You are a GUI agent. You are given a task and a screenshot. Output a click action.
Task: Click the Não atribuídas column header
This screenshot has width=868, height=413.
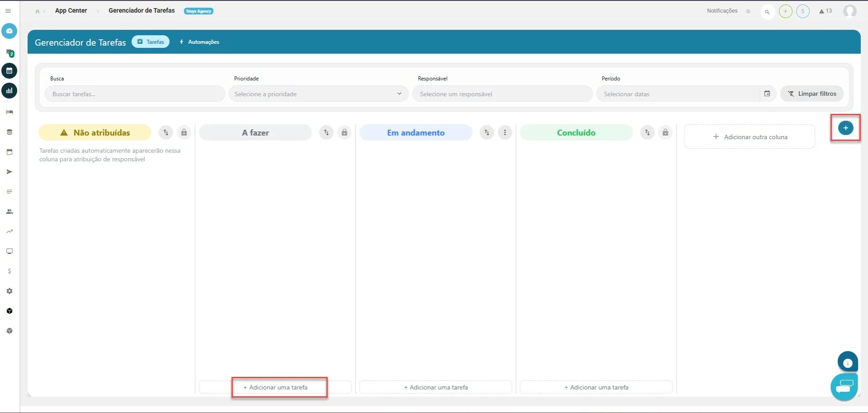pyautogui.click(x=95, y=132)
